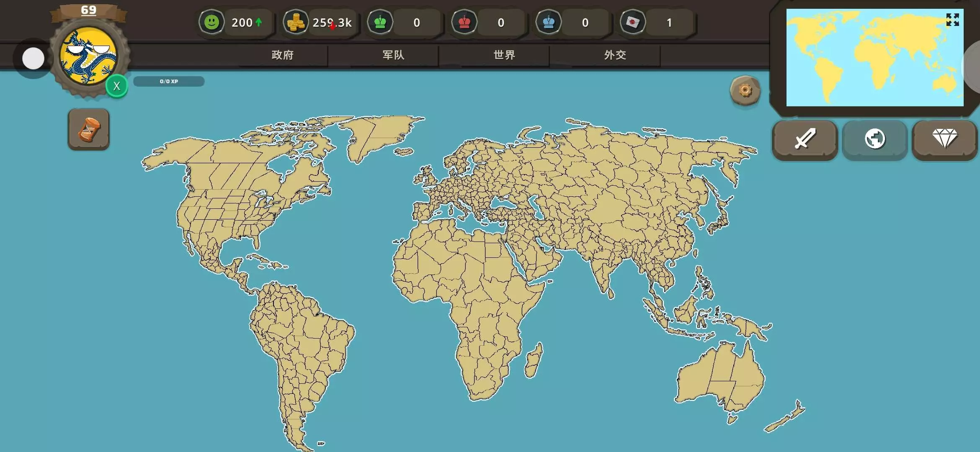
Task: Select the globe world view button
Action: 874,139
